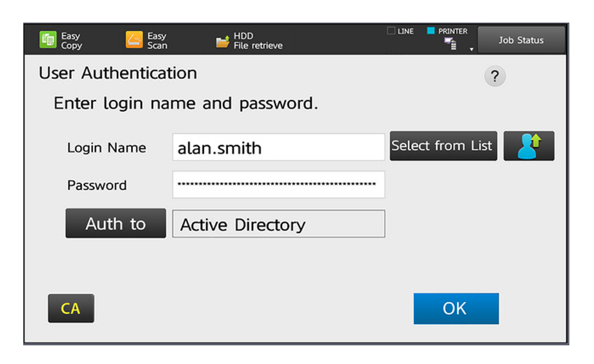594x364 pixels.
Task: Open the Job Status screen
Action: [520, 40]
